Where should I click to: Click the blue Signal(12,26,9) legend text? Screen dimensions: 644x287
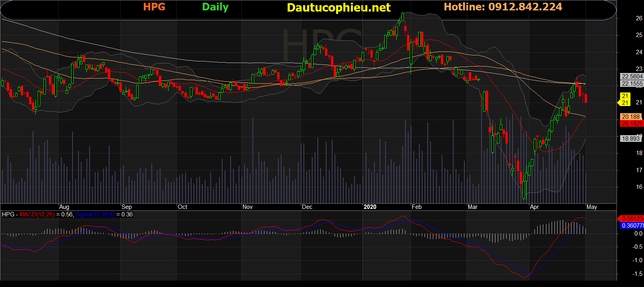(95, 214)
